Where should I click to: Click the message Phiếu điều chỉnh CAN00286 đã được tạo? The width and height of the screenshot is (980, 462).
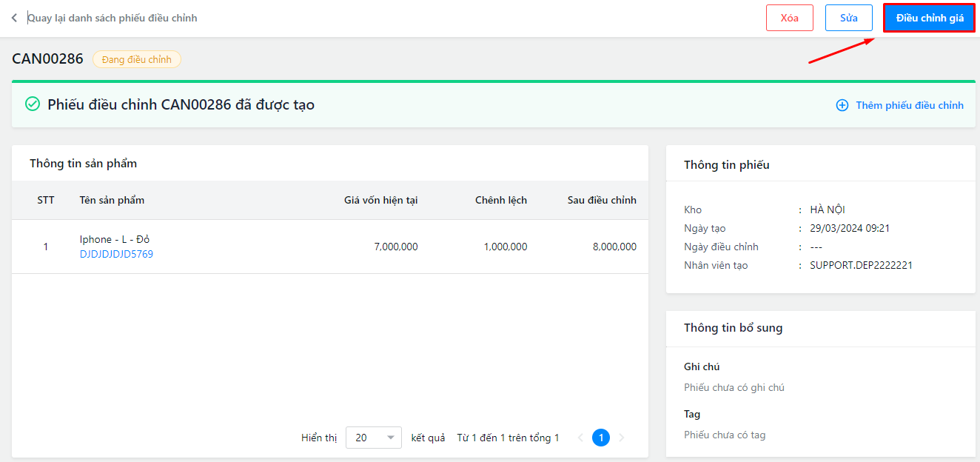(x=181, y=104)
